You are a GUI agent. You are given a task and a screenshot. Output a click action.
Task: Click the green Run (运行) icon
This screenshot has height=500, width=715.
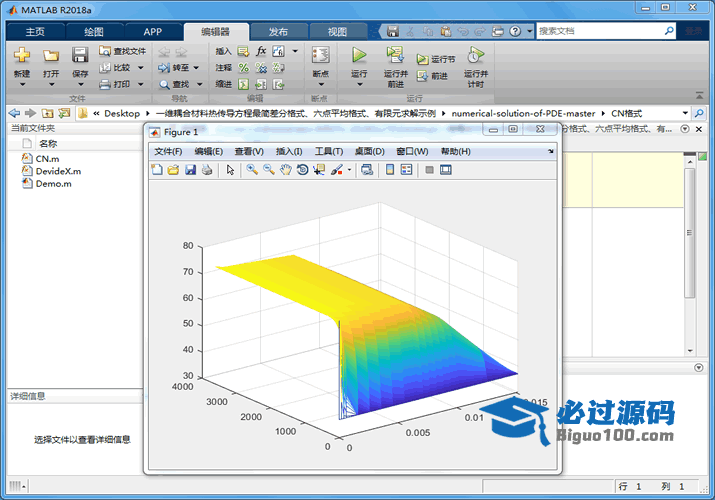359,55
